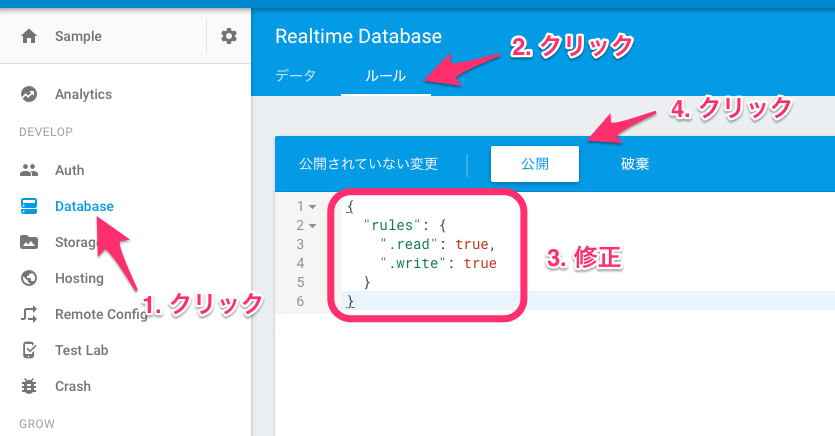This screenshot has width=835, height=436.
Task: Click the GROW section header
Action: pos(37,424)
